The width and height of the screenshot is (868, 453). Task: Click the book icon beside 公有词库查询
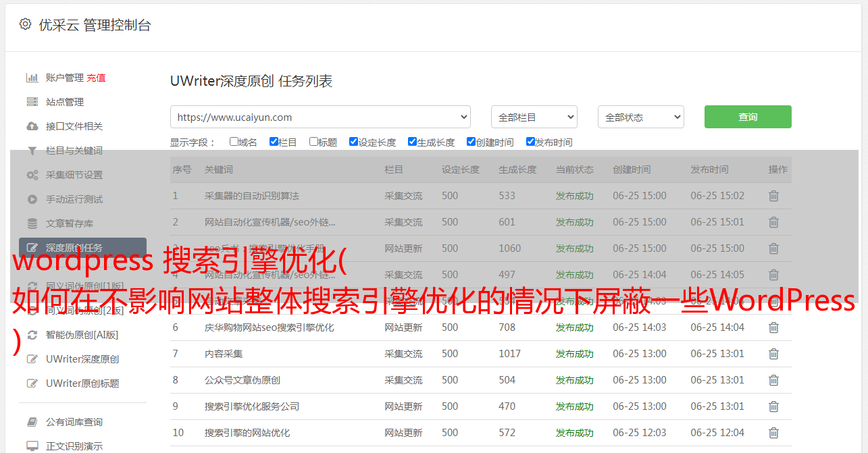[x=32, y=422]
